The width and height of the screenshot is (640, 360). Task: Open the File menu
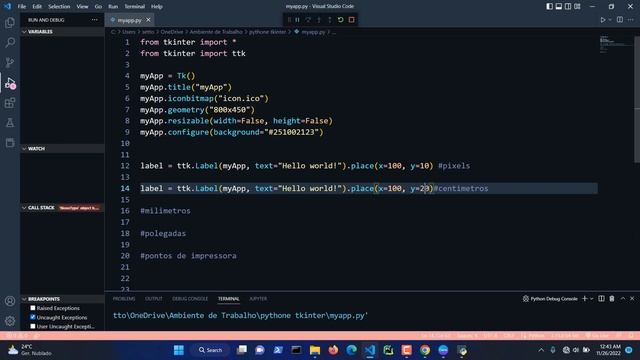click(x=22, y=6)
